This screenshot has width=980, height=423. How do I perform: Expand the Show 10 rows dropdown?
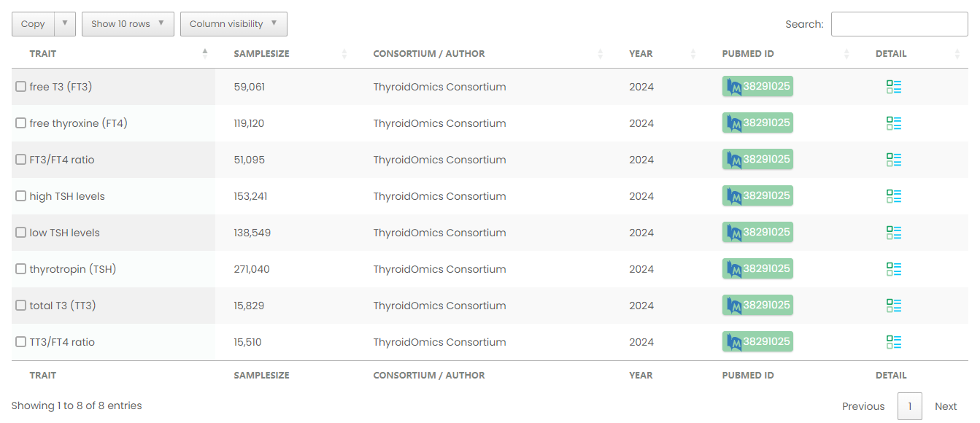coord(128,24)
